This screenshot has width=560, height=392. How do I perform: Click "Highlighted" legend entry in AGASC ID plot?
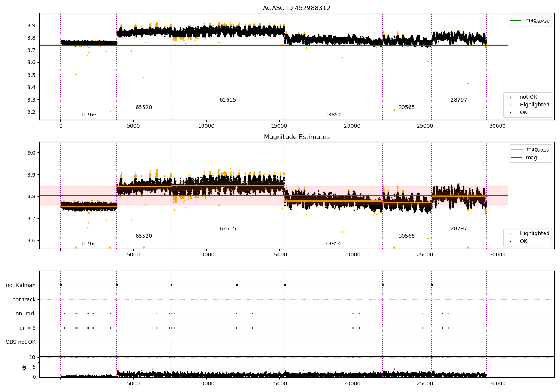(529, 105)
